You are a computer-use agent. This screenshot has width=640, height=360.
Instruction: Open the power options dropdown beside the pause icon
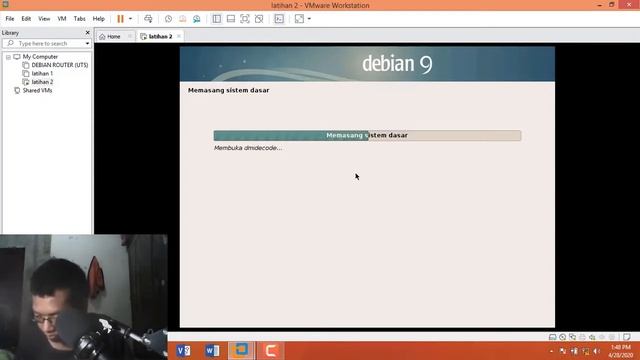131,19
